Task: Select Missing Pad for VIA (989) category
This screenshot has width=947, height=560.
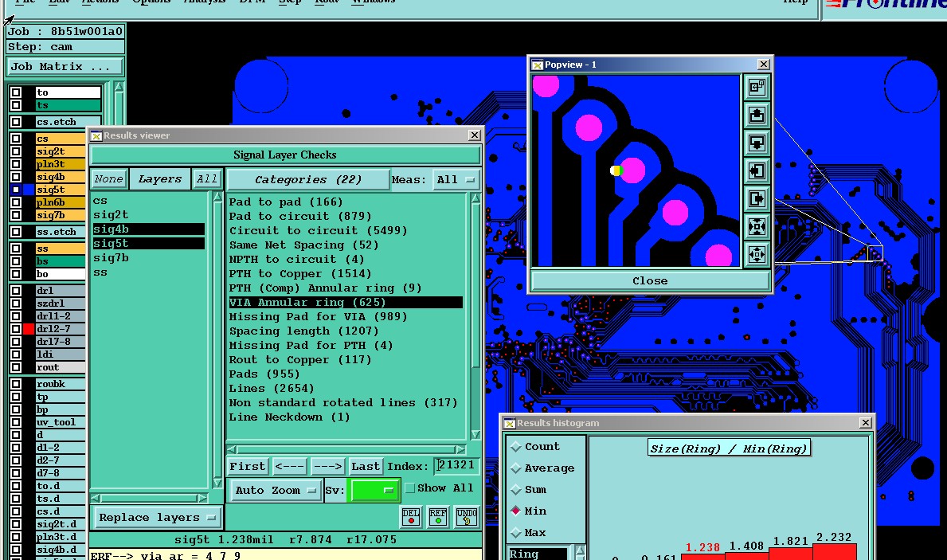Action: point(319,316)
